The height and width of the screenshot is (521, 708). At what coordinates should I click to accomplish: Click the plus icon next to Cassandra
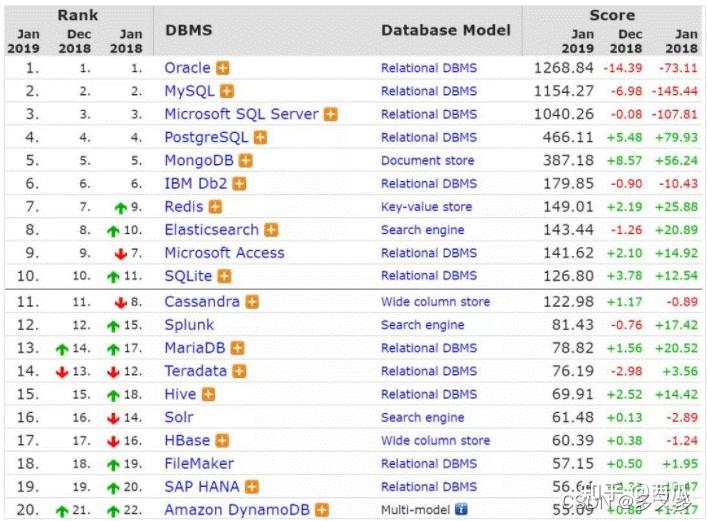pyautogui.click(x=252, y=302)
